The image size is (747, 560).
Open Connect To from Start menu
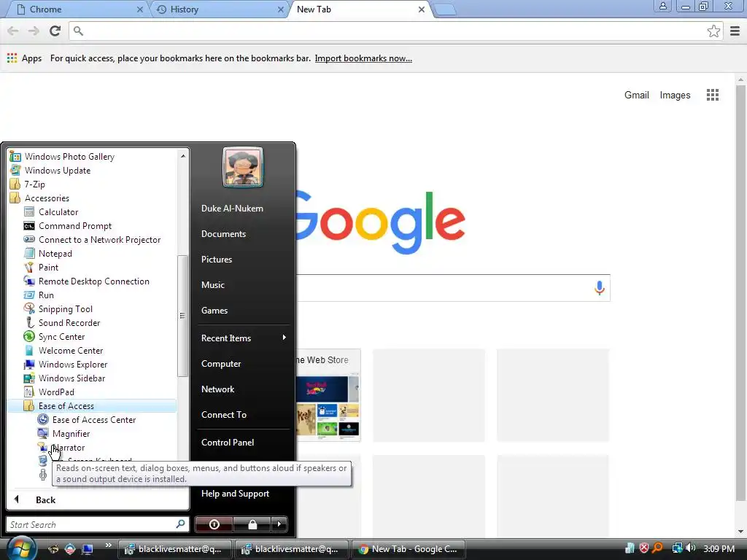(224, 415)
